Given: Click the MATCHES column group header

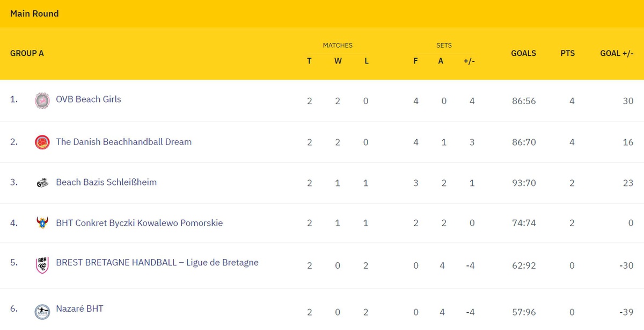Looking at the screenshot, I should [338, 46].
